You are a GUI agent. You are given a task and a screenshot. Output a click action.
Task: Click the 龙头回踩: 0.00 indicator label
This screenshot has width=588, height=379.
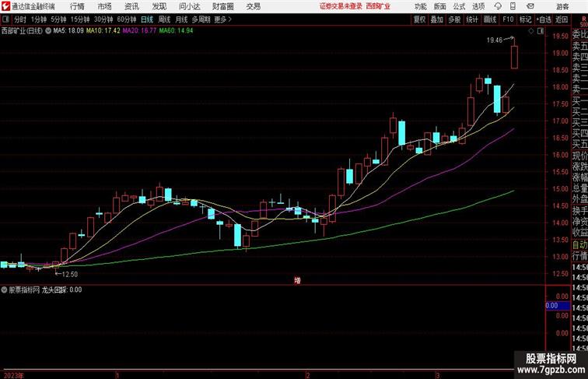pos(62,290)
